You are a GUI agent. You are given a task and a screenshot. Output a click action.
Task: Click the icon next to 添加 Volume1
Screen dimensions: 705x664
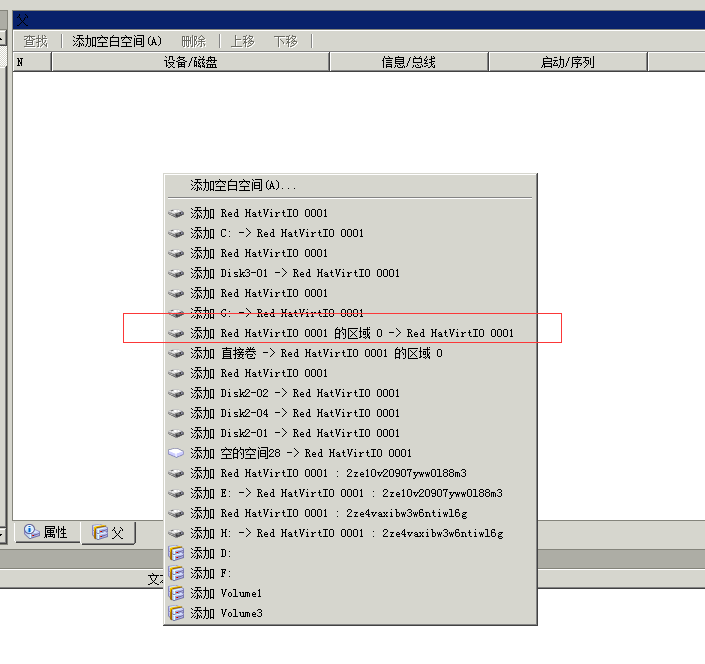coord(177,593)
